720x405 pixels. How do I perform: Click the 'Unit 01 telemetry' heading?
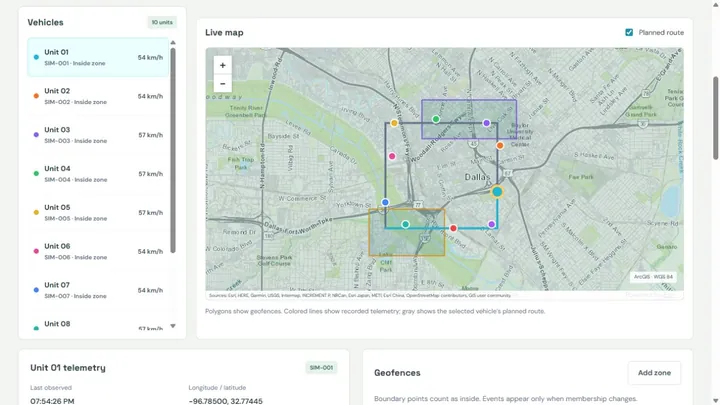(x=68, y=368)
